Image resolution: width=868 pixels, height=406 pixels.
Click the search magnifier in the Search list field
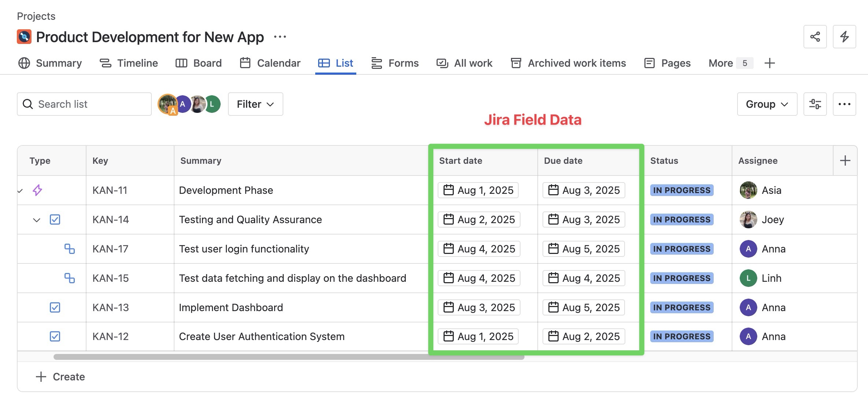28,104
